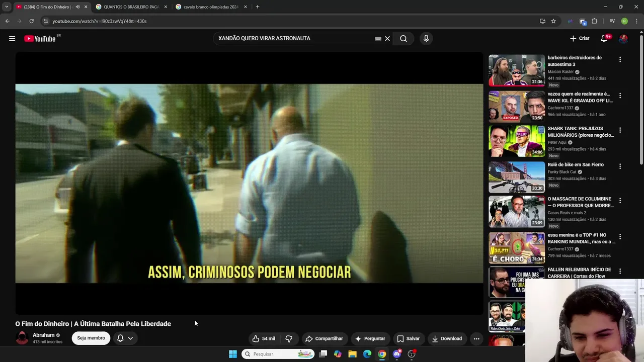The width and height of the screenshot is (644, 362).
Task: Click the magnifier search button
Action: pos(404,39)
